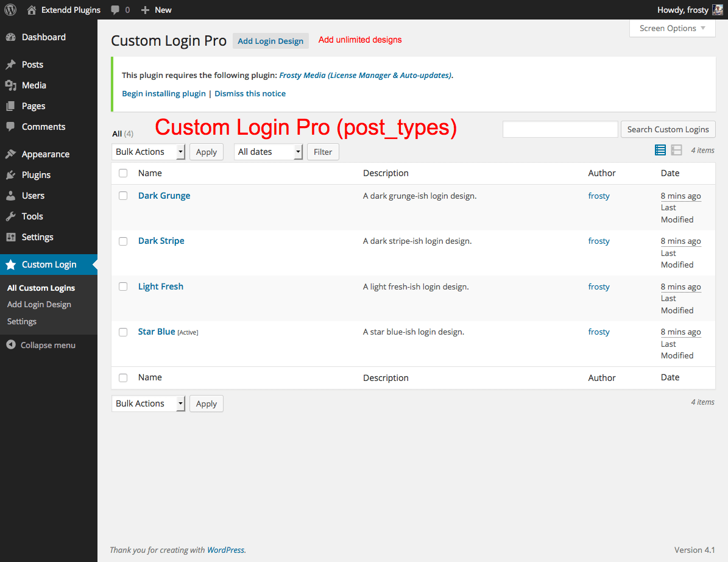Toggle the select-all checkbox in table header
728x562 pixels.
point(123,173)
